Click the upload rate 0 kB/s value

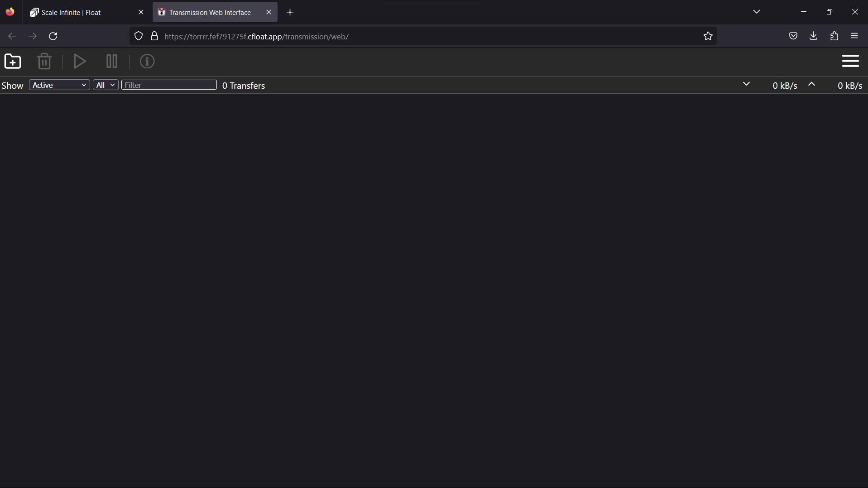[x=850, y=86]
